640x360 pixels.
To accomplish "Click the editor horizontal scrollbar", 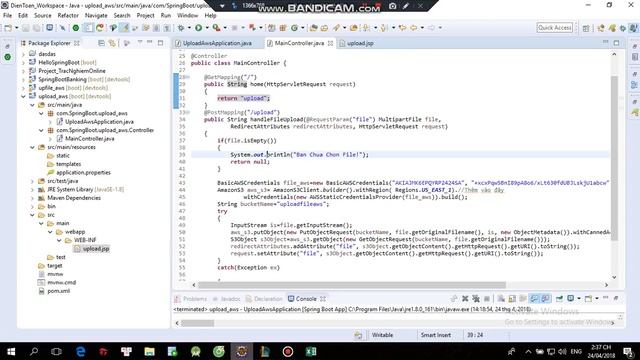I will click(x=352, y=285).
